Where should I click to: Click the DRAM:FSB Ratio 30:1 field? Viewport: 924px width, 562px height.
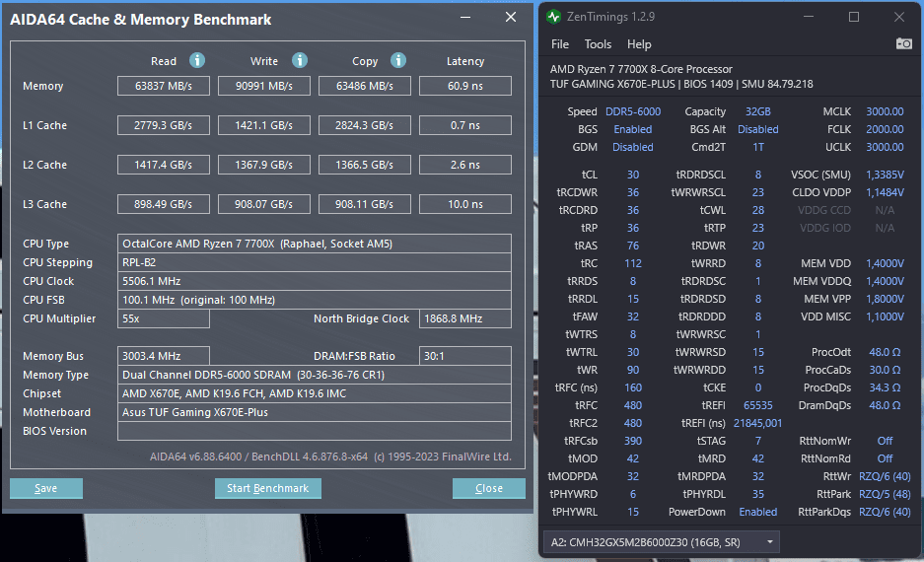[x=464, y=356]
